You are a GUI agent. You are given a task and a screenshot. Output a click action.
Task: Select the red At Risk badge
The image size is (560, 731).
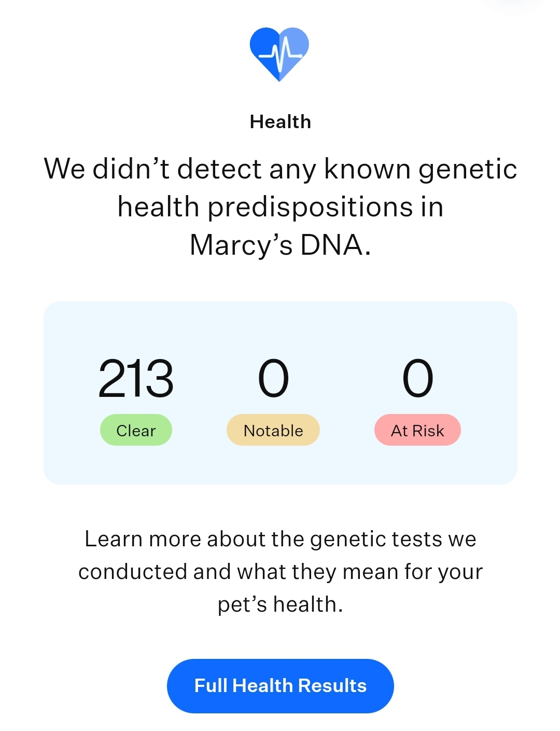click(417, 430)
